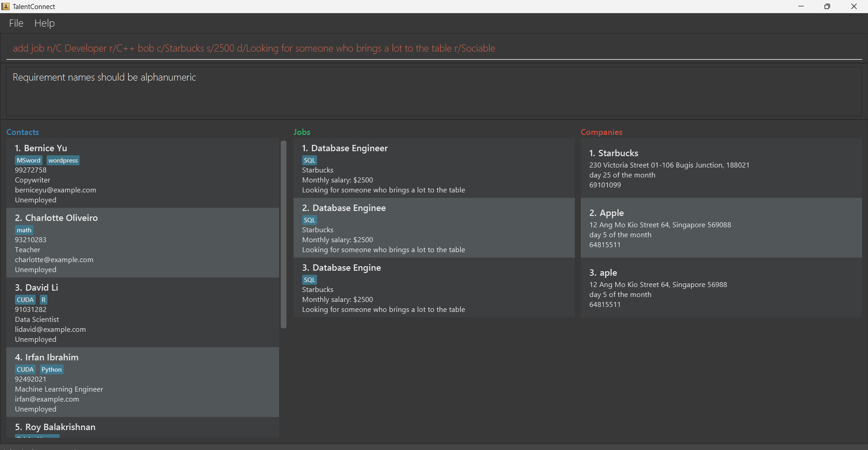
Task: Click email berniceyu@example.com
Action: [56, 190]
